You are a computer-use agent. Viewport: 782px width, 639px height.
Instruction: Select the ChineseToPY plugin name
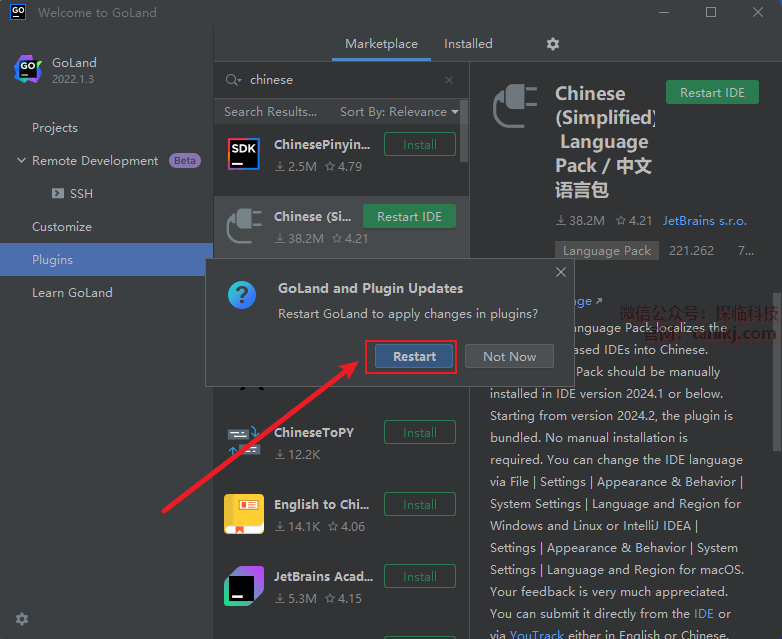(314, 432)
